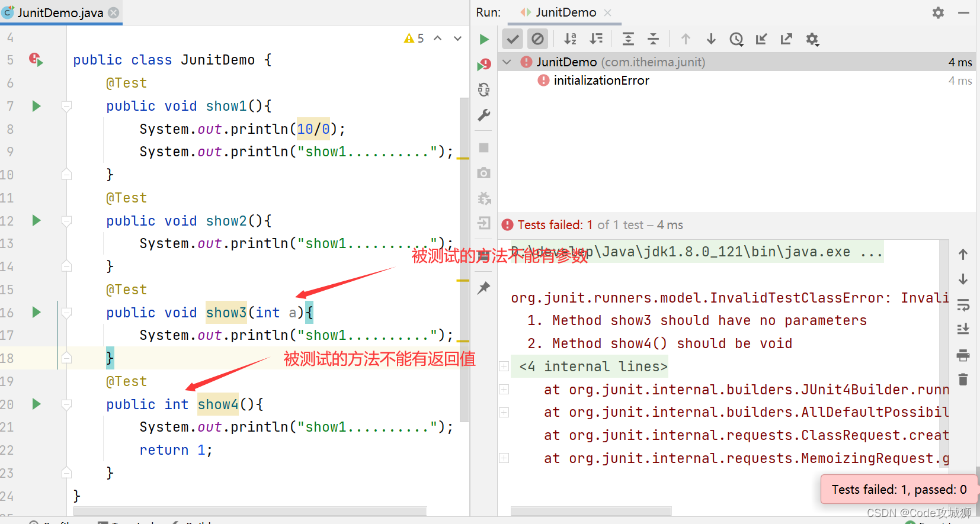
Task: Open Run tool window settings gear
Action: click(938, 12)
